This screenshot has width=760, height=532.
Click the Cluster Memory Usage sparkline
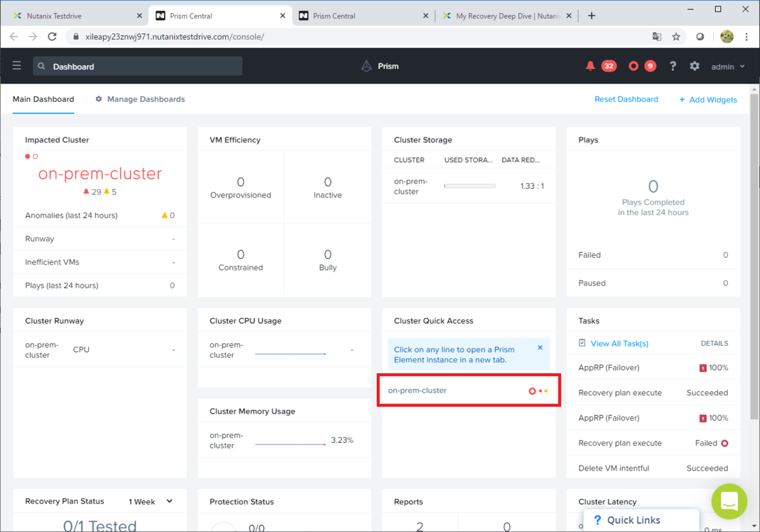(290, 444)
